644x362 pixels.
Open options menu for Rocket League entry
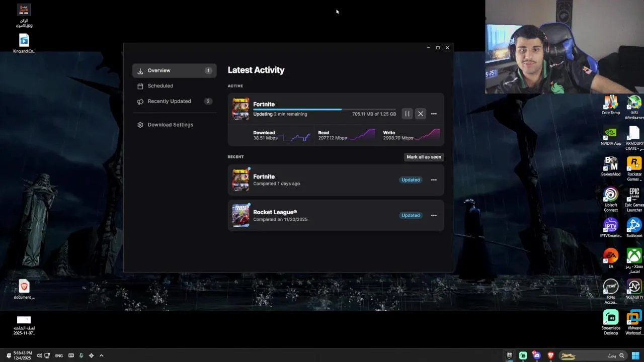pos(434,216)
